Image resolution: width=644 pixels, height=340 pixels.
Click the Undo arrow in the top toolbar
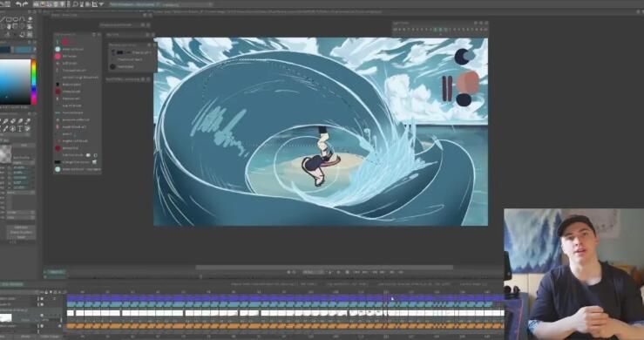18,4
